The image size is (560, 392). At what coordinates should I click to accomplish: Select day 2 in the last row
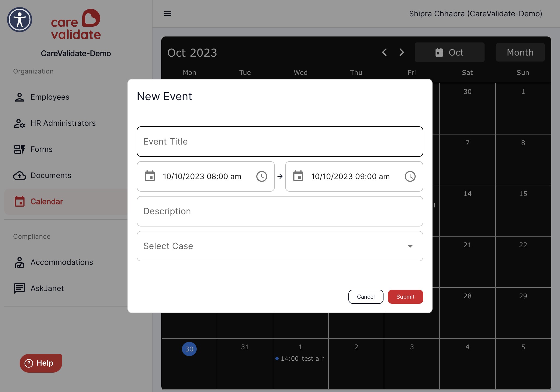[x=356, y=347]
